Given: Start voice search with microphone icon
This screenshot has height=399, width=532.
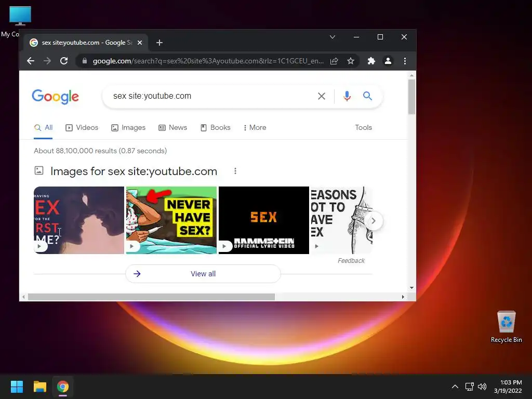Looking at the screenshot, I should [347, 96].
